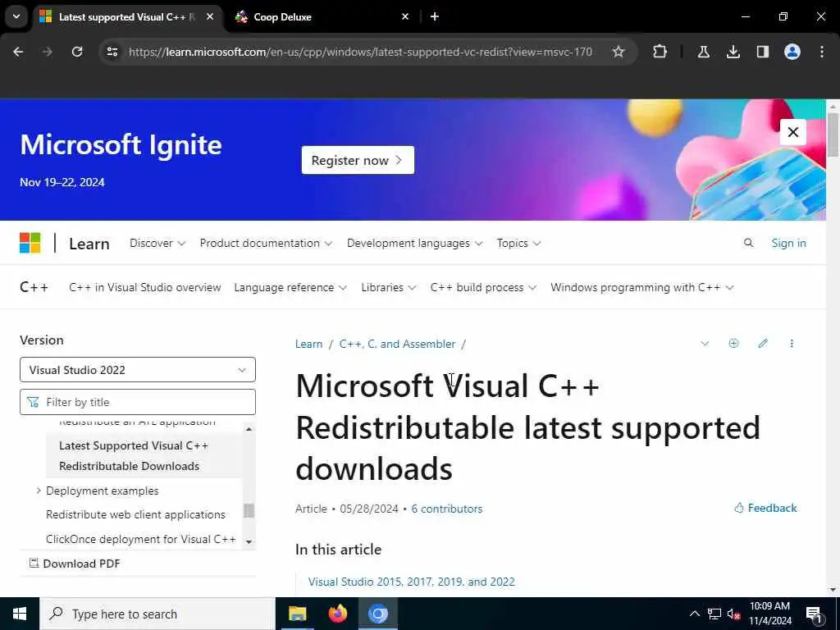Open C++ in Visual Studio overview

coord(144,287)
